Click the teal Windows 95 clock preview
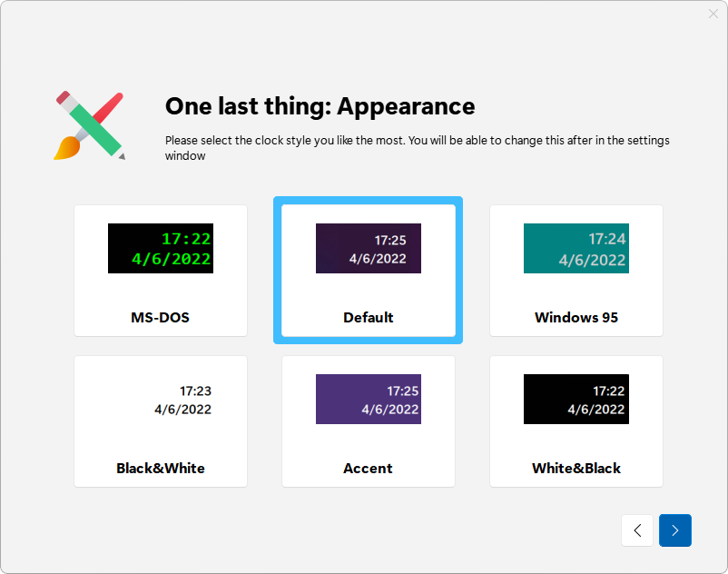The width and height of the screenshot is (728, 574). tap(576, 249)
